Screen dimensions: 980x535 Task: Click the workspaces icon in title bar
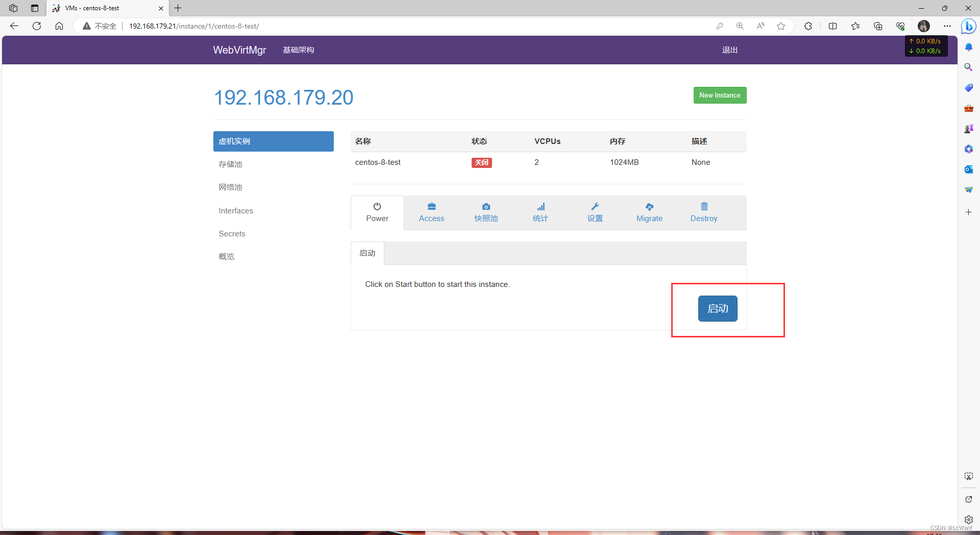coord(13,8)
